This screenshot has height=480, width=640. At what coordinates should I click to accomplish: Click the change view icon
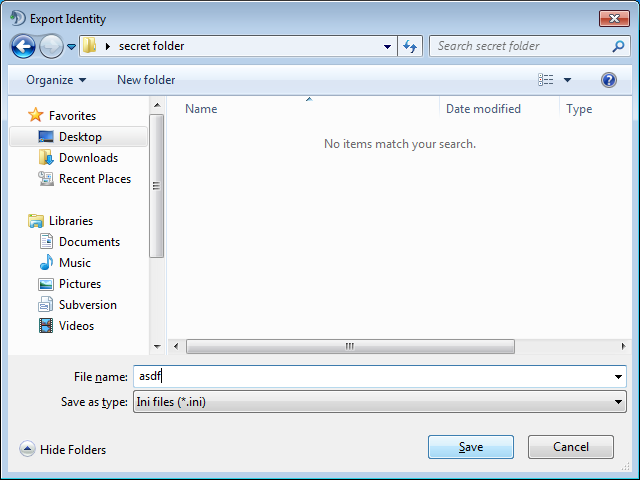pyautogui.click(x=546, y=80)
